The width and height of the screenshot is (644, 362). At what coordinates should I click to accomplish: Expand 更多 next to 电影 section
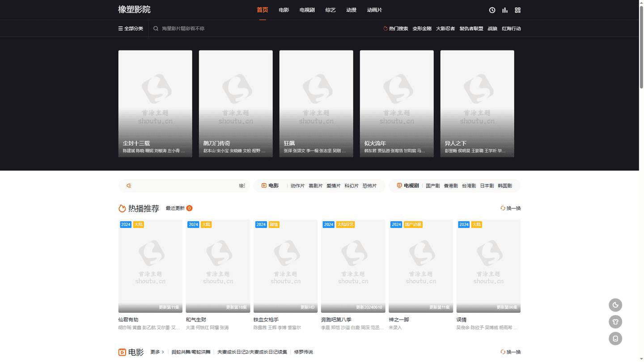click(x=157, y=352)
